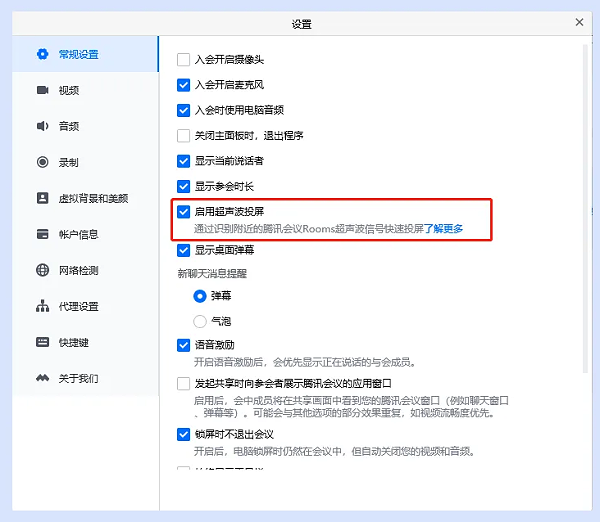Click the 设置 window title
The height and width of the screenshot is (522, 600).
coord(302,24)
